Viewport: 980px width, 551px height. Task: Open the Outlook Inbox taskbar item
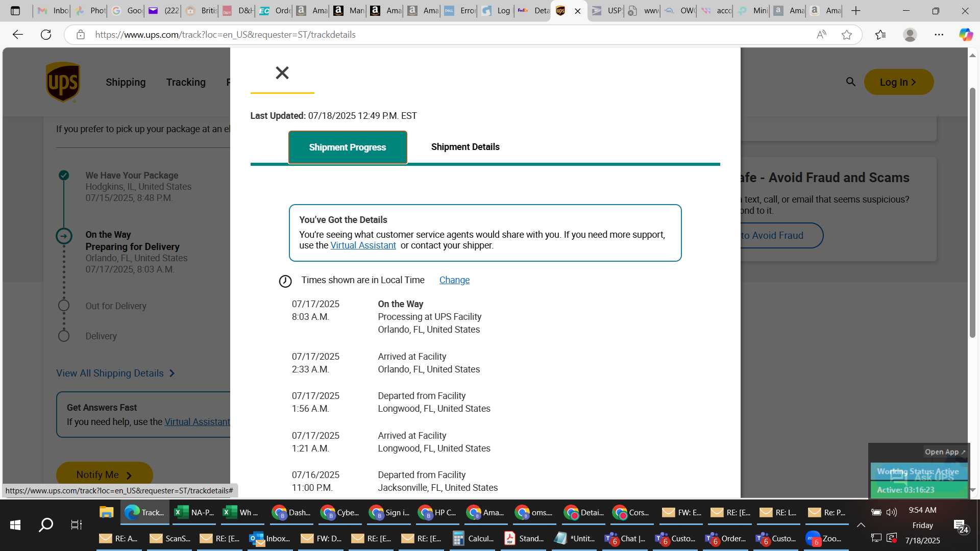pos(270,538)
